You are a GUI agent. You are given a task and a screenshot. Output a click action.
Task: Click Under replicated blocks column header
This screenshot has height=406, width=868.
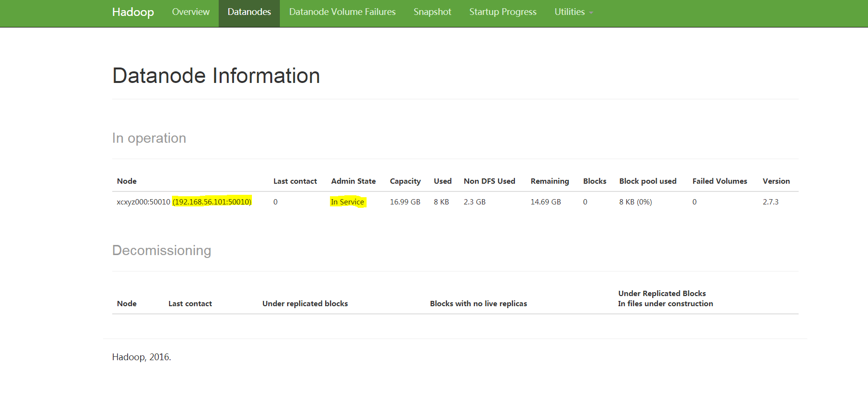(x=305, y=304)
